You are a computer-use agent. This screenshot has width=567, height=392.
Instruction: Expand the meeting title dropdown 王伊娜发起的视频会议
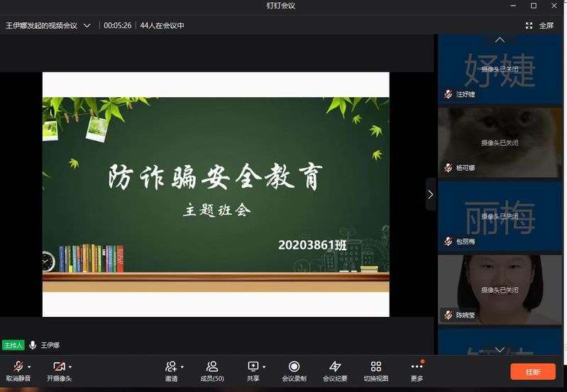[87, 26]
